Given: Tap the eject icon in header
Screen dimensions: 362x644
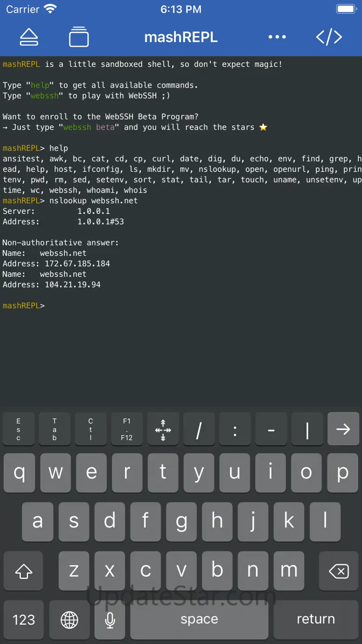Looking at the screenshot, I should (29, 37).
